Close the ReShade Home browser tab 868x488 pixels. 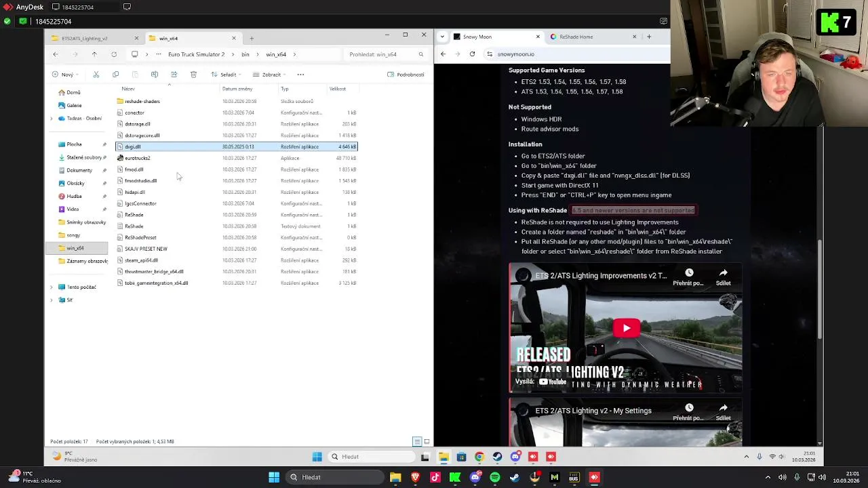[x=635, y=37]
